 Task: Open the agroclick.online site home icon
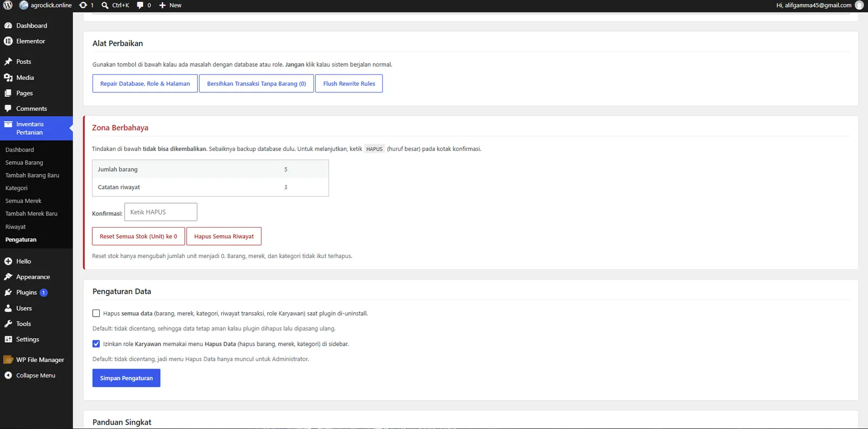coord(24,5)
